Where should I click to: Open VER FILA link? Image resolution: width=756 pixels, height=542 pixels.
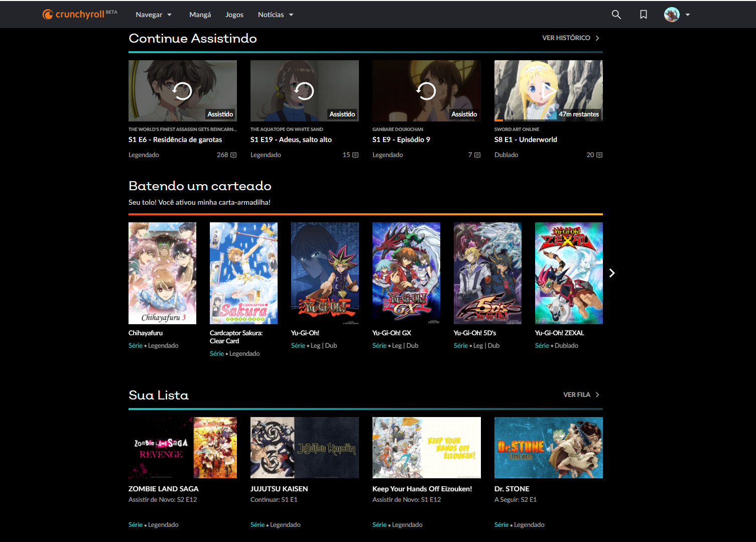[581, 394]
